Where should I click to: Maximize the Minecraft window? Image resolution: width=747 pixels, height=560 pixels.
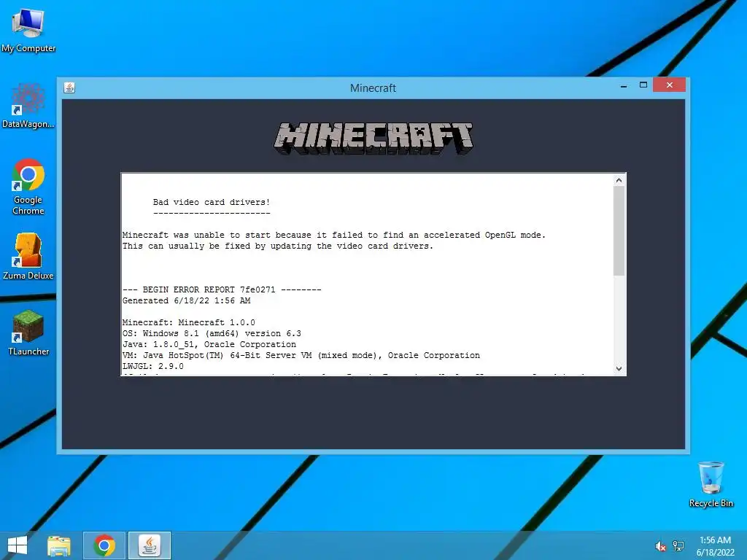coord(643,85)
